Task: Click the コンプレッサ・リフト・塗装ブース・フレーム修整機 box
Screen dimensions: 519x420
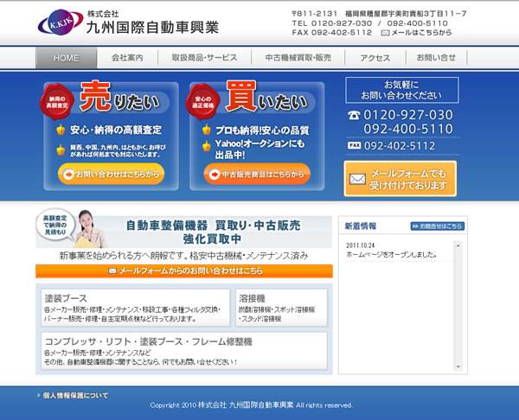Action: pos(184,351)
